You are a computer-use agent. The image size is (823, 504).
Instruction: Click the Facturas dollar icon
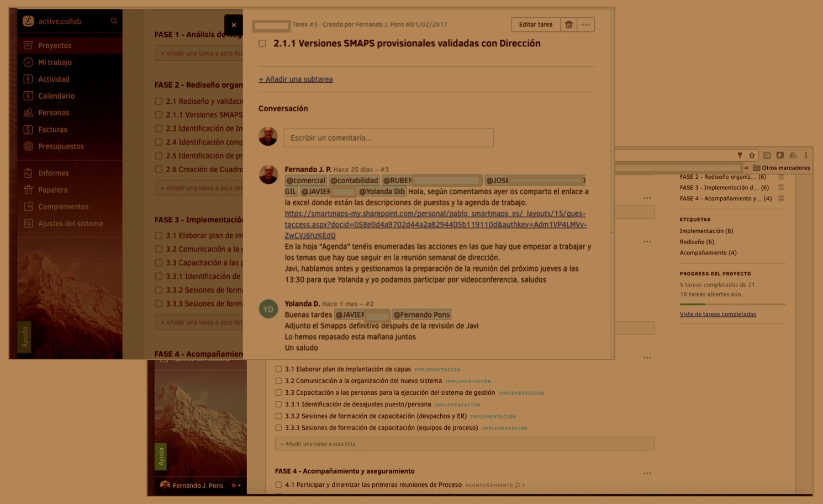point(28,129)
